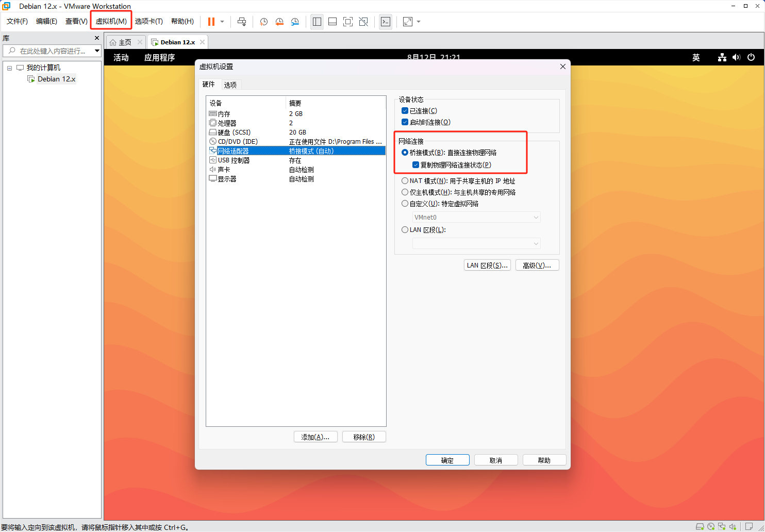Open the Help menu
765x532 pixels.
pos(182,22)
